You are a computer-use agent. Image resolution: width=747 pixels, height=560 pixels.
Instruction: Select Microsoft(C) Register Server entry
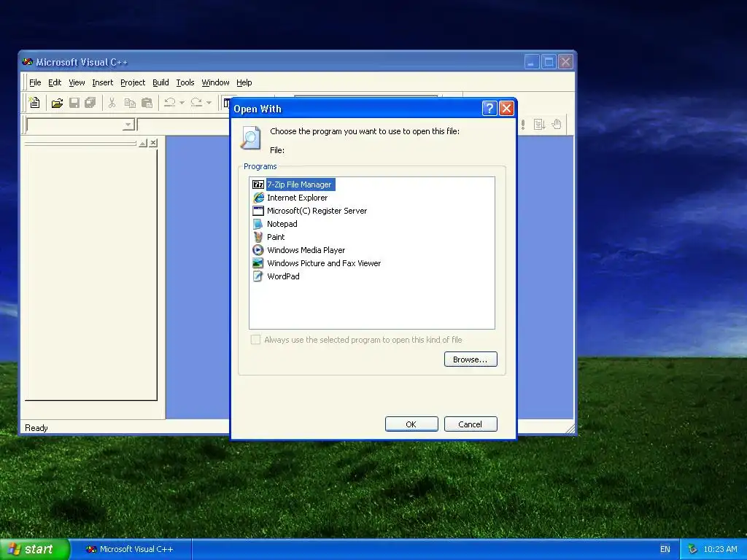317,211
